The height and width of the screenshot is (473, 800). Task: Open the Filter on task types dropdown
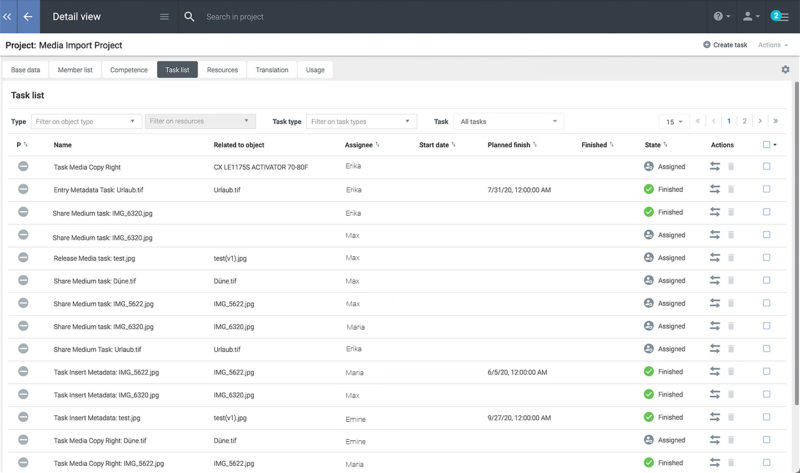coord(361,121)
